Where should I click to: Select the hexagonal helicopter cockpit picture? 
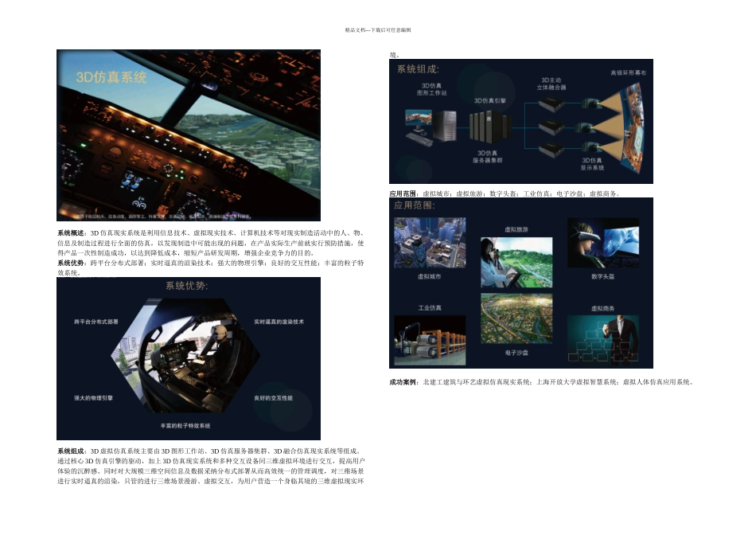coord(185,357)
